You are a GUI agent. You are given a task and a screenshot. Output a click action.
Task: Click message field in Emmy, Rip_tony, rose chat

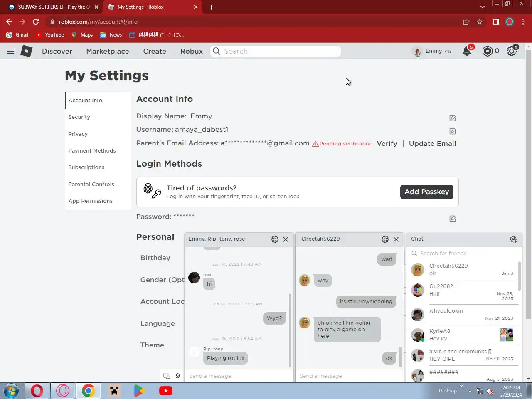click(238, 376)
